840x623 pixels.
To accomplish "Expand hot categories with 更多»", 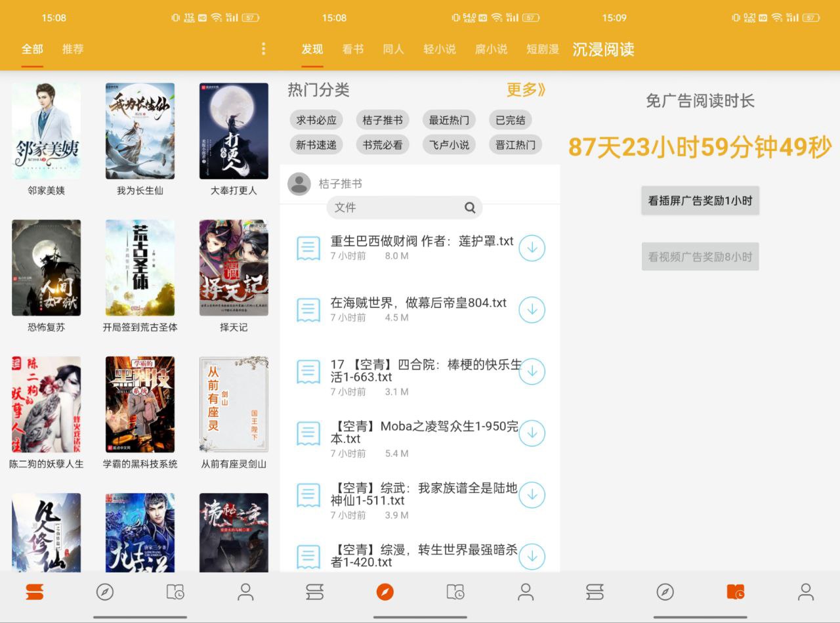I will tap(526, 90).
